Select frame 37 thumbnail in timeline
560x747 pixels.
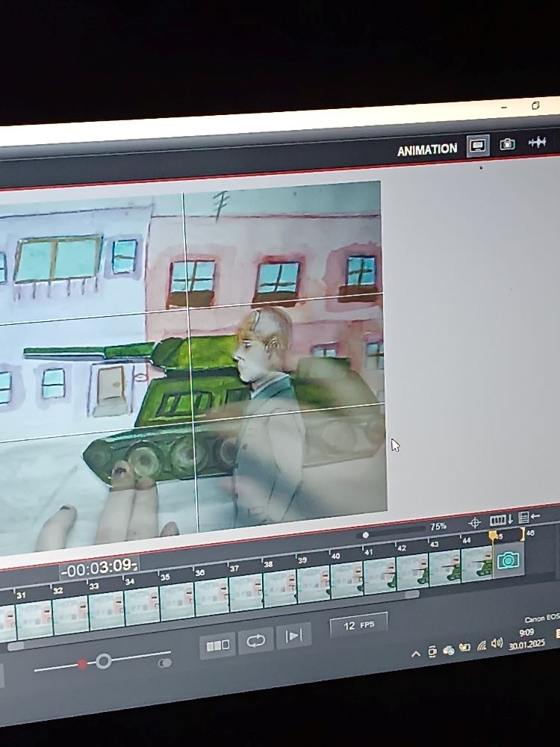click(246, 592)
